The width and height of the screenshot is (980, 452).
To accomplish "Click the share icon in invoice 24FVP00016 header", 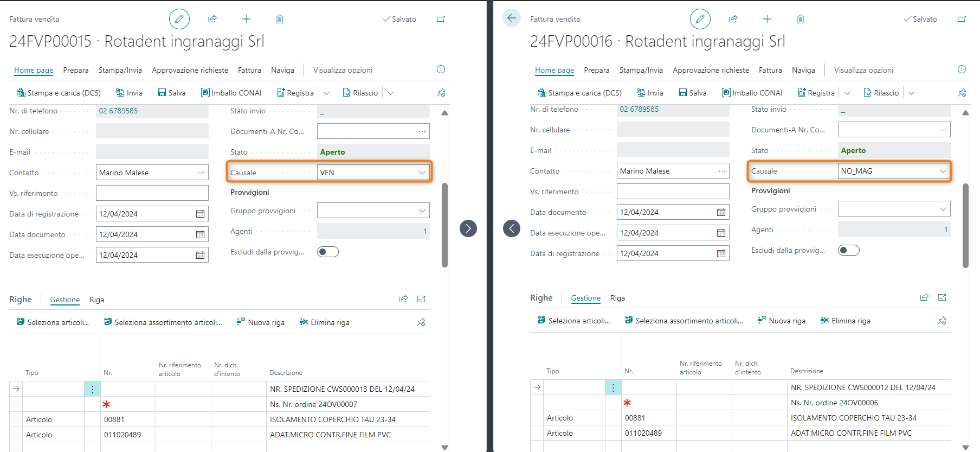I will click(733, 19).
